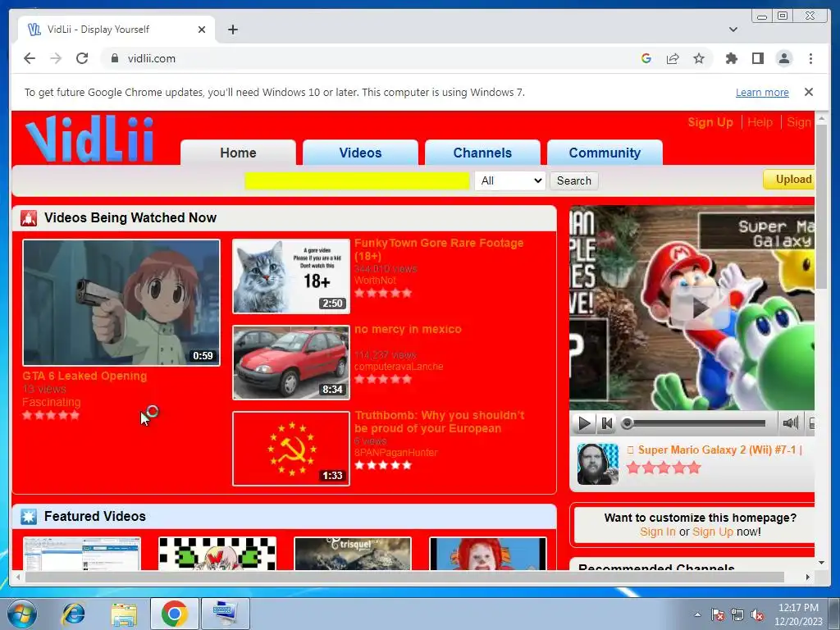Click the Featured Videos star icon
The width and height of the screenshot is (840, 630).
29,517
